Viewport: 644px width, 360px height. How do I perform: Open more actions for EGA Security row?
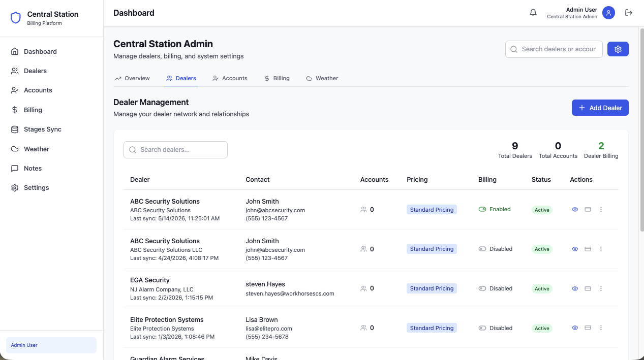[x=601, y=288]
